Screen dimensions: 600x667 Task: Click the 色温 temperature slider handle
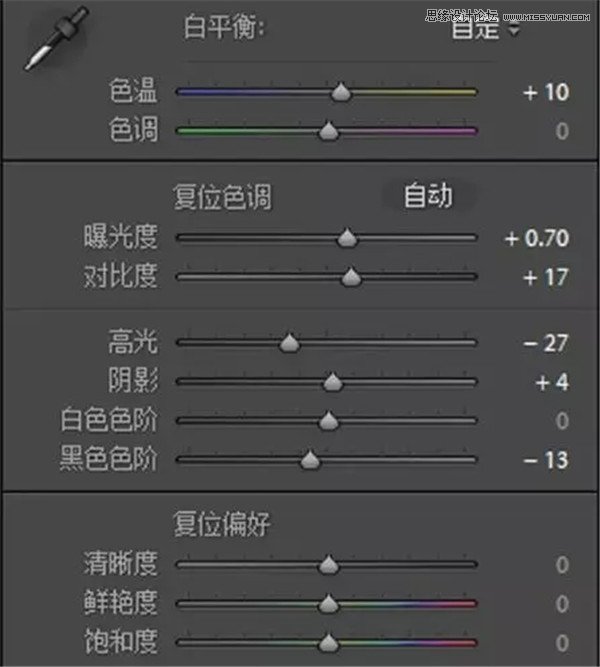point(341,93)
